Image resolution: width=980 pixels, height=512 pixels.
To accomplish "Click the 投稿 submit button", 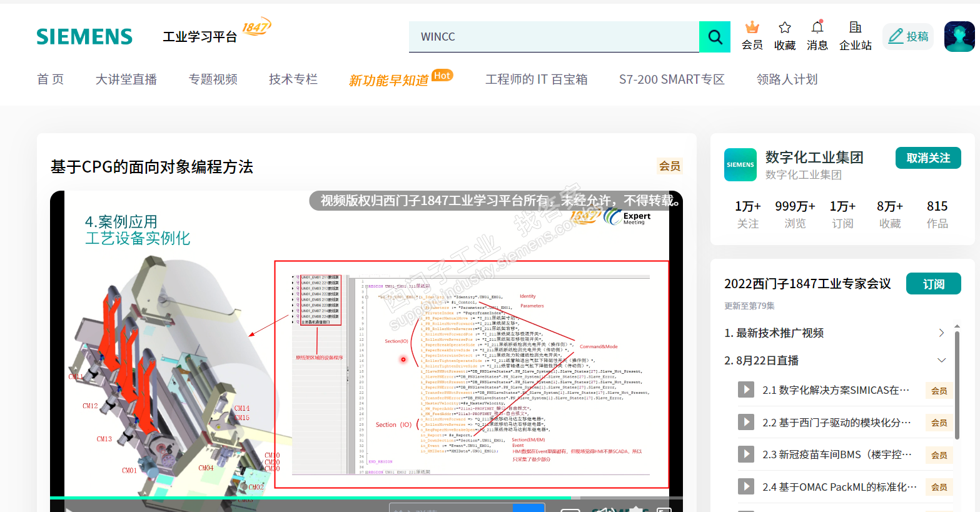I will tap(908, 36).
